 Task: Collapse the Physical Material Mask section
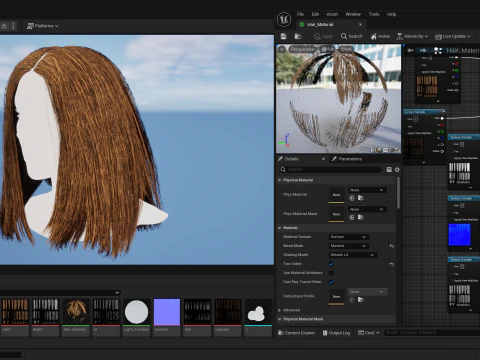(280, 319)
